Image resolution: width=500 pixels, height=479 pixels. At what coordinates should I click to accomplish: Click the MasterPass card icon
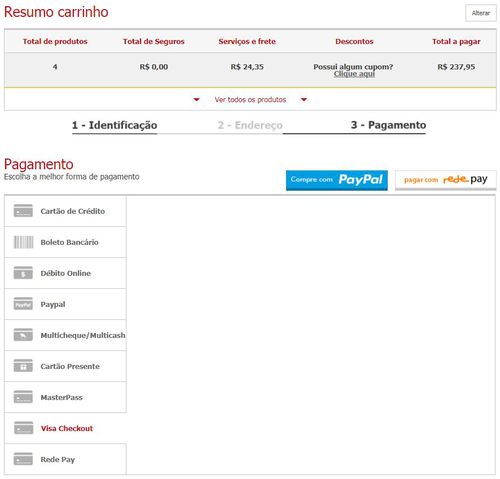pyautogui.click(x=23, y=397)
